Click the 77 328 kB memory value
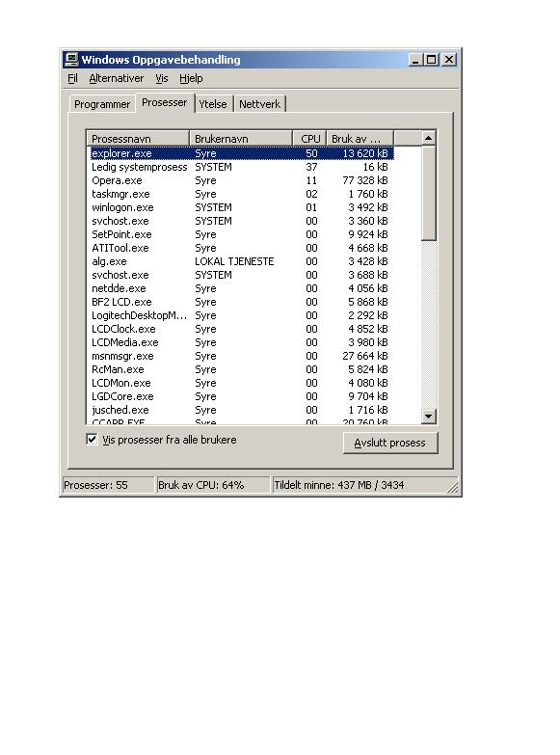 click(x=365, y=180)
